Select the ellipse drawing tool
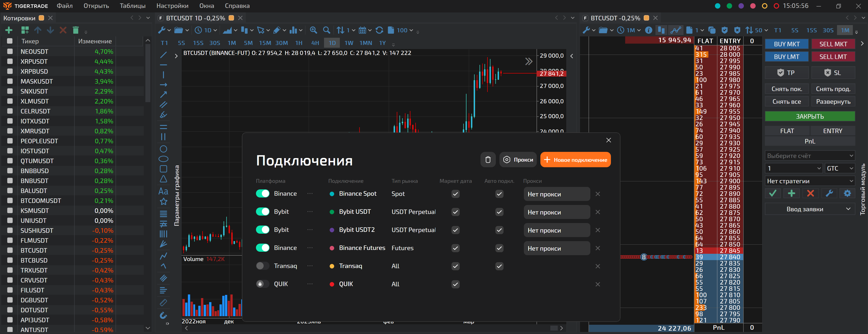868x334 pixels. pos(163,159)
